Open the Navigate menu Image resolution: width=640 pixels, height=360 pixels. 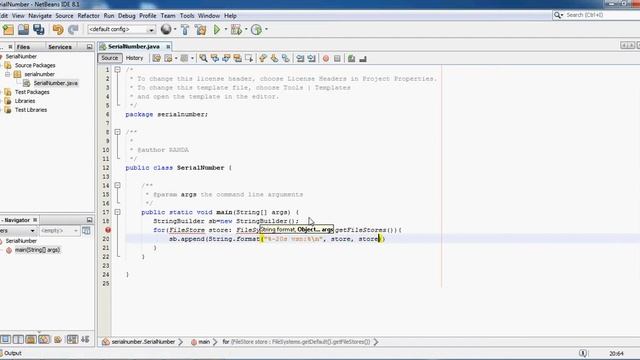coord(40,16)
